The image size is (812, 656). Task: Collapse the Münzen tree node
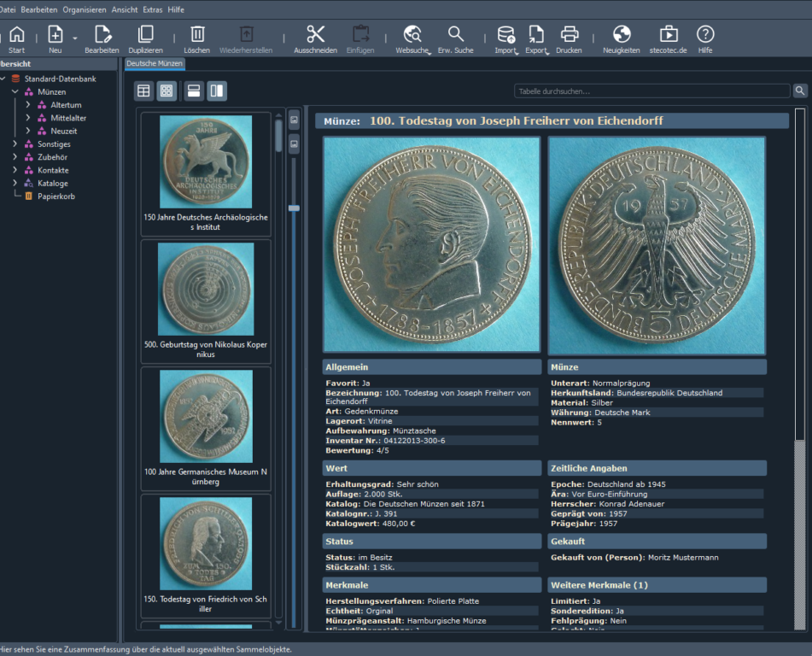click(x=15, y=91)
